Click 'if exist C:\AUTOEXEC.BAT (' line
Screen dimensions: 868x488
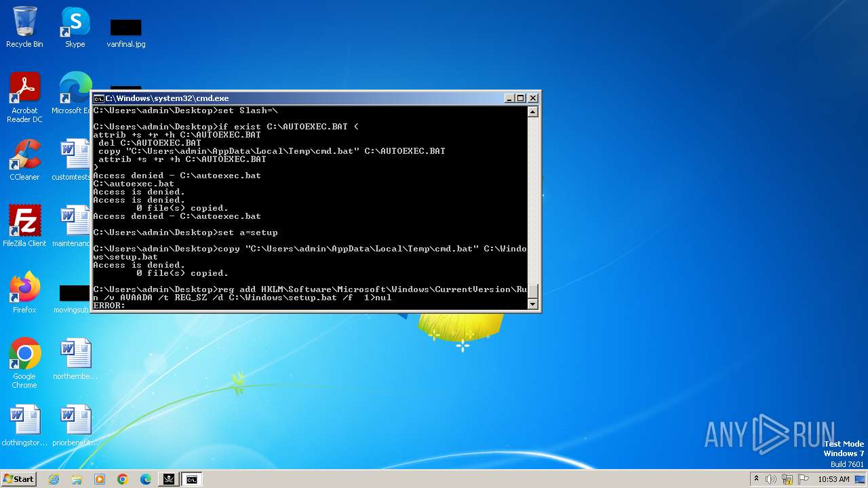(x=226, y=127)
